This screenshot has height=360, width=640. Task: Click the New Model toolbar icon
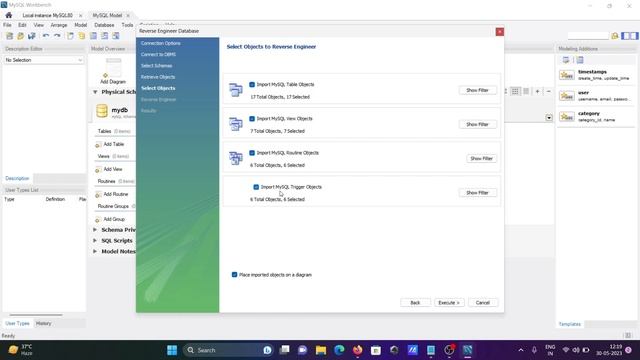pos(9,36)
